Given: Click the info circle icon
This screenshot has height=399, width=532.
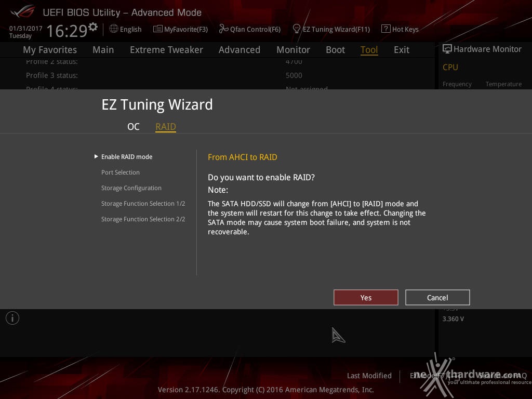Looking at the screenshot, I should 12,318.
